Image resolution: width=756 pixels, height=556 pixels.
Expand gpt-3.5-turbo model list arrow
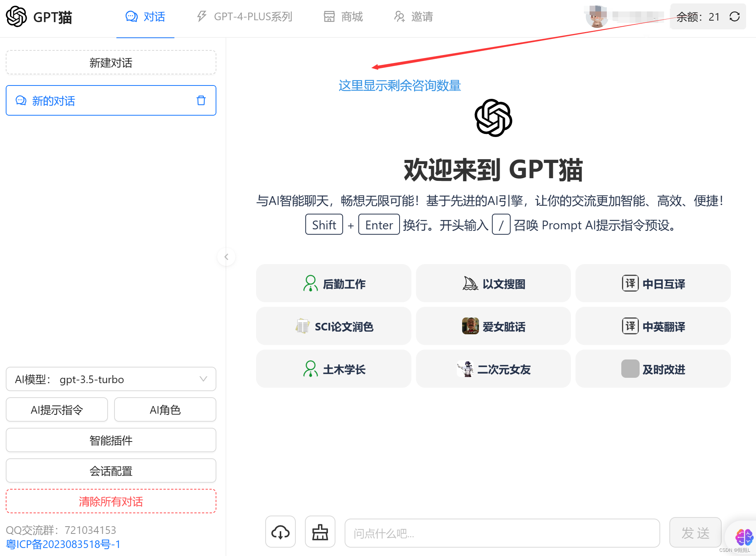(203, 379)
